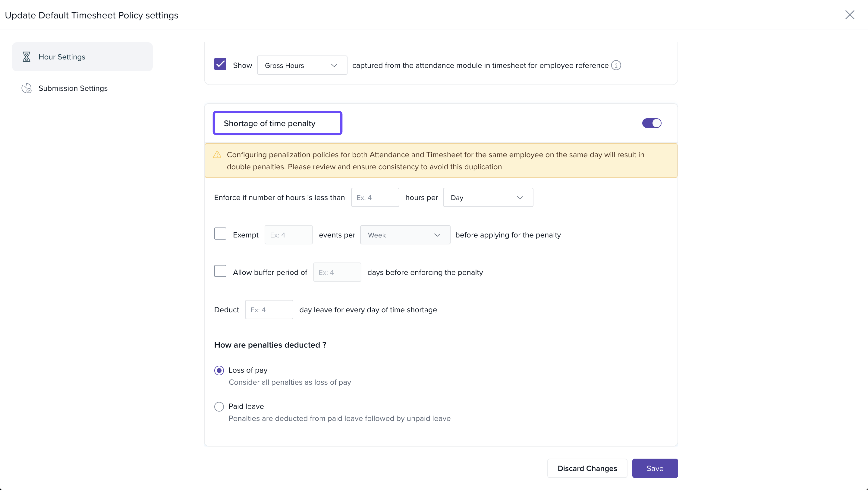The height and width of the screenshot is (490, 868).
Task: Tick the Allow buffer period checkbox
Action: coord(220,271)
